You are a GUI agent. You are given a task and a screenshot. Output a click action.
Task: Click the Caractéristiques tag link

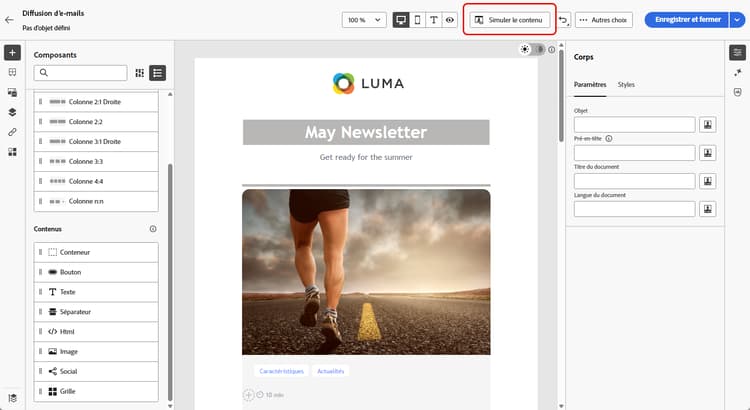[281, 371]
